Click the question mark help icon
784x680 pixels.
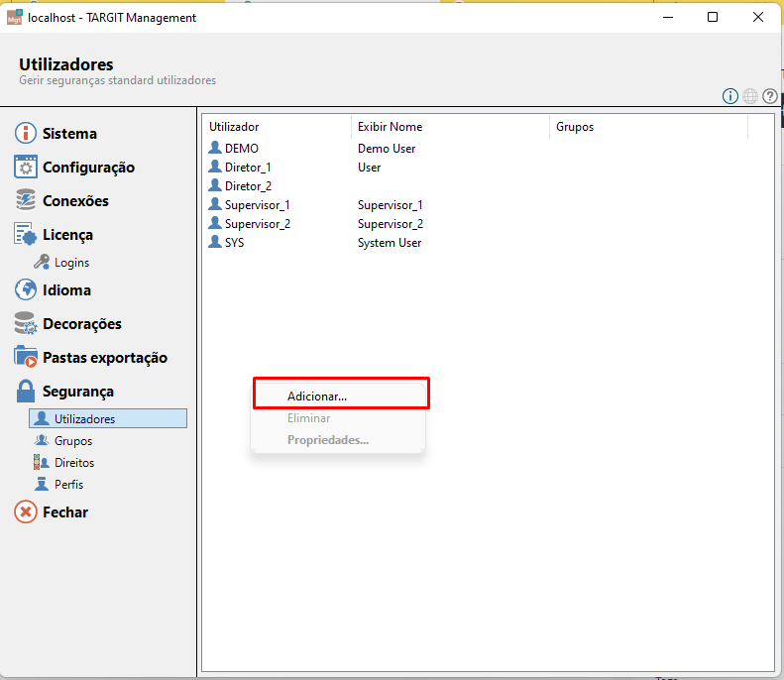point(770,96)
